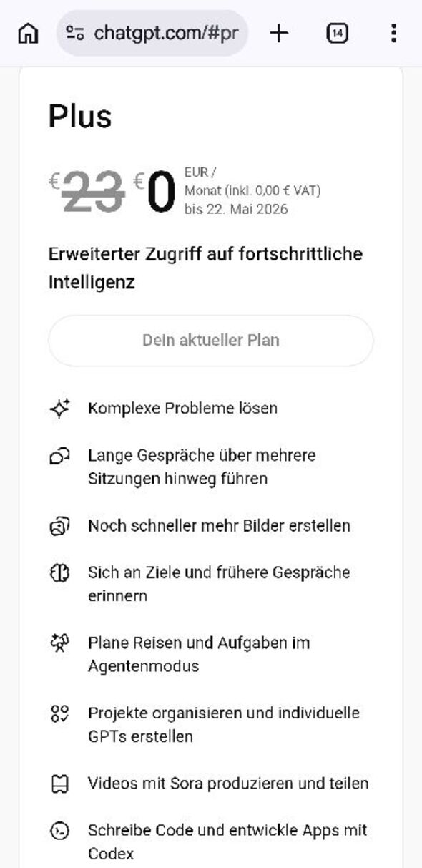Viewport: 422px width, 868px height.
Task: Tap the crossed-out €23 price
Action: click(x=86, y=188)
